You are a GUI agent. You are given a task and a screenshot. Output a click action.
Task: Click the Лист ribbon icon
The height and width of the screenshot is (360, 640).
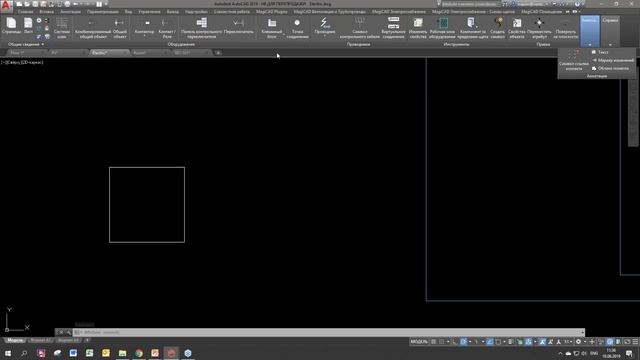pos(28,26)
